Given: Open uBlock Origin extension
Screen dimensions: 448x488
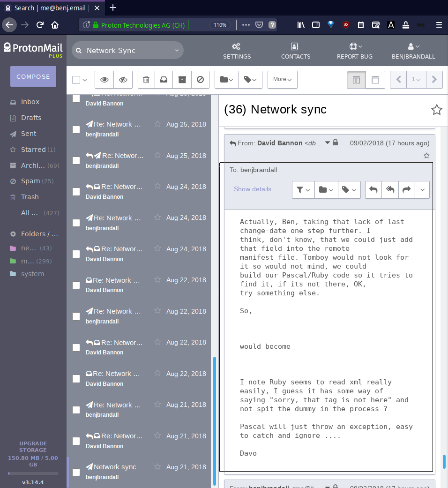Looking at the screenshot, I should (x=346, y=25).
